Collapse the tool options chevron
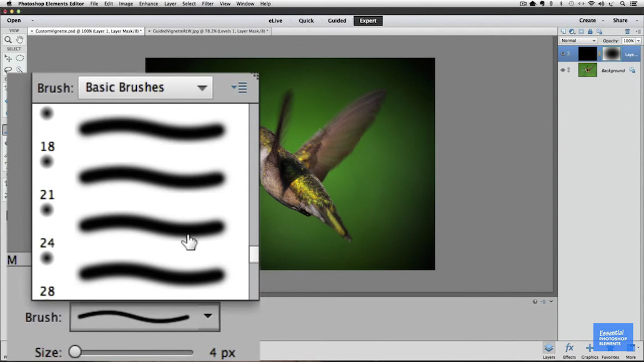Screen dimensions: 644x362 (551, 301)
